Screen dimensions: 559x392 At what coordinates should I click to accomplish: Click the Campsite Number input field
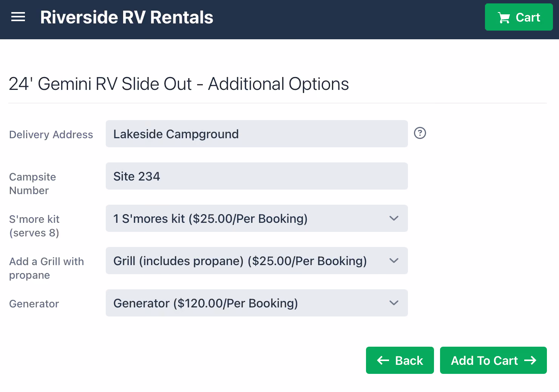tap(257, 176)
